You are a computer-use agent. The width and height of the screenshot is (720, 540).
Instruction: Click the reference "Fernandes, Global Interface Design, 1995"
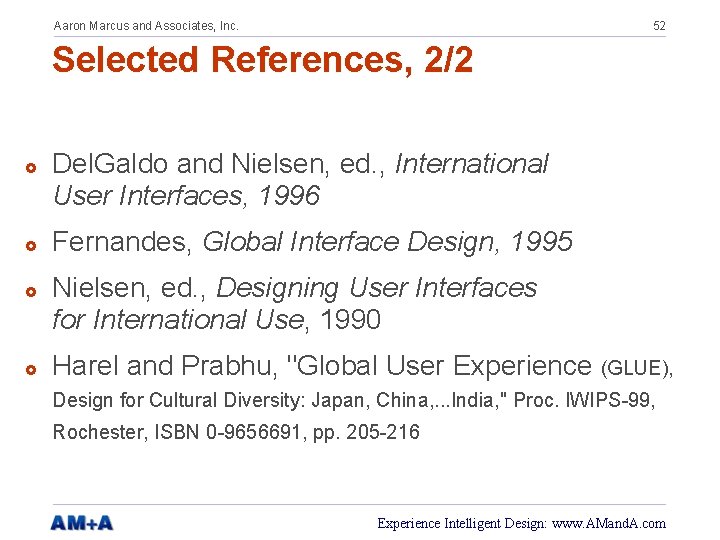[x=312, y=242]
